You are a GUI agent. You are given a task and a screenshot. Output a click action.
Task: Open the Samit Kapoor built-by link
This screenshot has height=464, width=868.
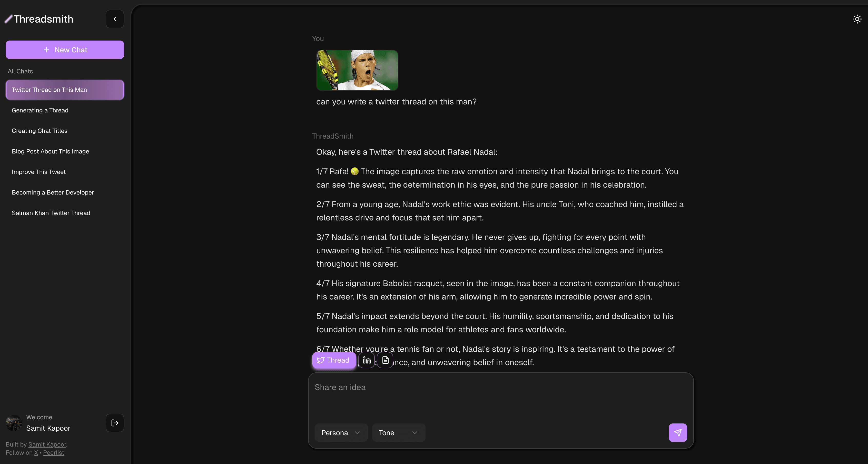(47, 444)
